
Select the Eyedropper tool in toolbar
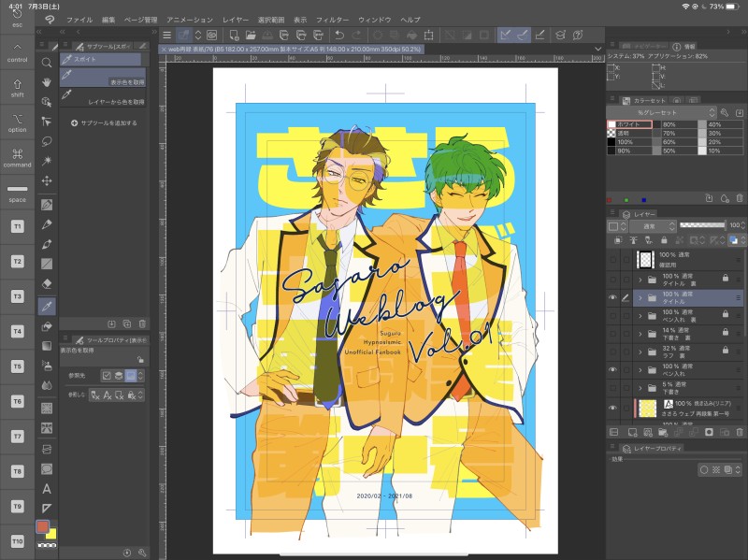point(46,307)
